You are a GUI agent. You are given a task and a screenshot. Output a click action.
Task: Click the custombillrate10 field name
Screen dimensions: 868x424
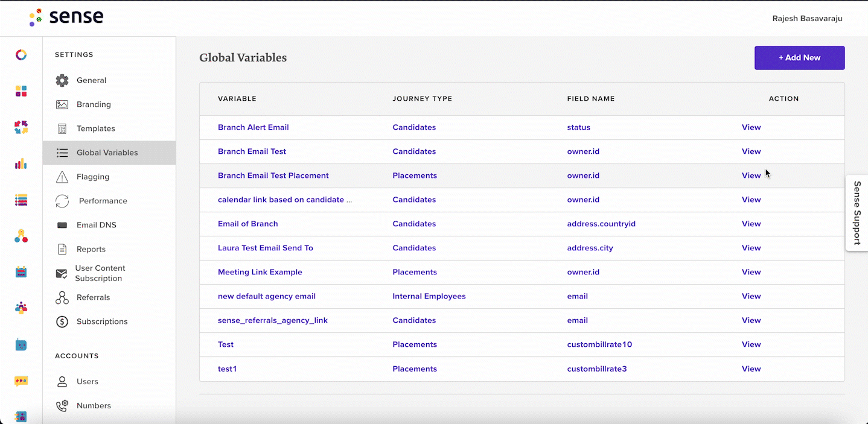tap(599, 344)
